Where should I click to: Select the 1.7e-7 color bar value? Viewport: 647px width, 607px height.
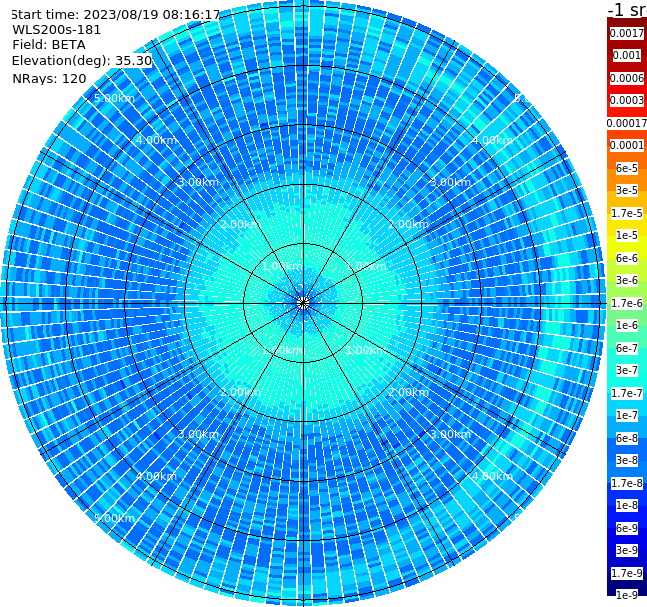(x=627, y=393)
